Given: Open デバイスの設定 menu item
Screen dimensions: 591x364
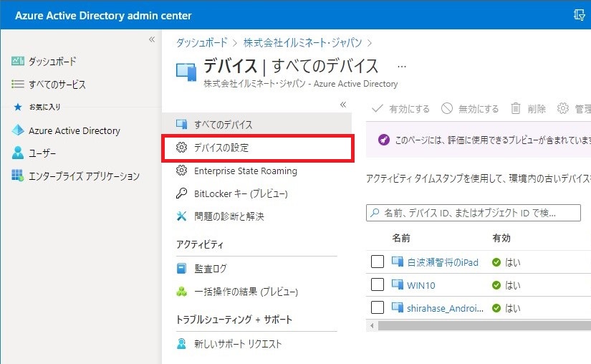Looking at the screenshot, I should click(257, 148).
